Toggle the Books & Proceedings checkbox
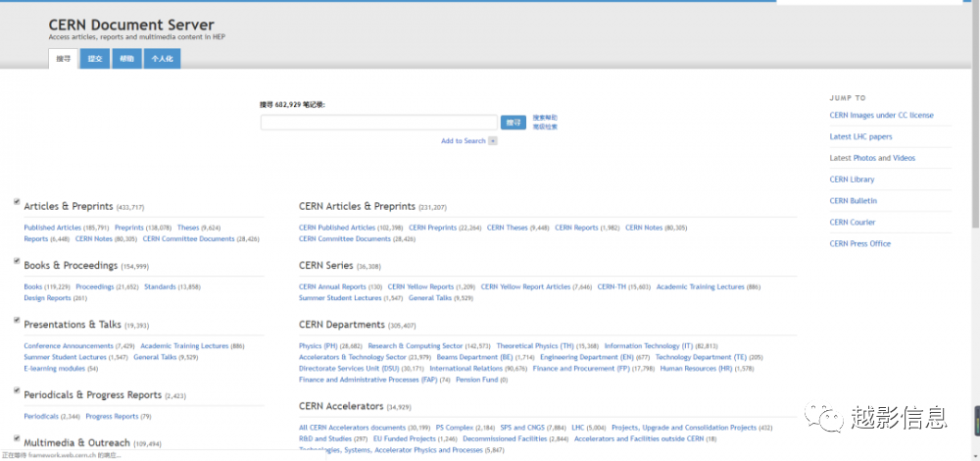This screenshot has width=980, height=461. coord(17,261)
